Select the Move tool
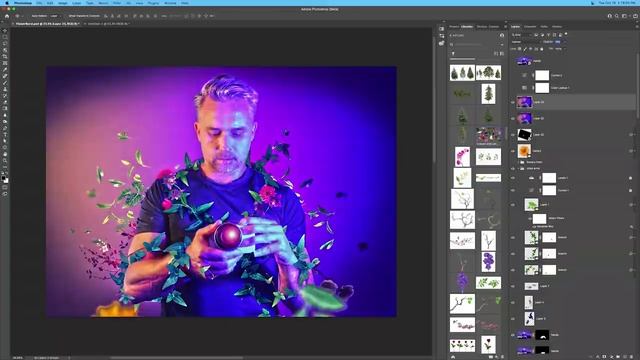 pos(5,31)
